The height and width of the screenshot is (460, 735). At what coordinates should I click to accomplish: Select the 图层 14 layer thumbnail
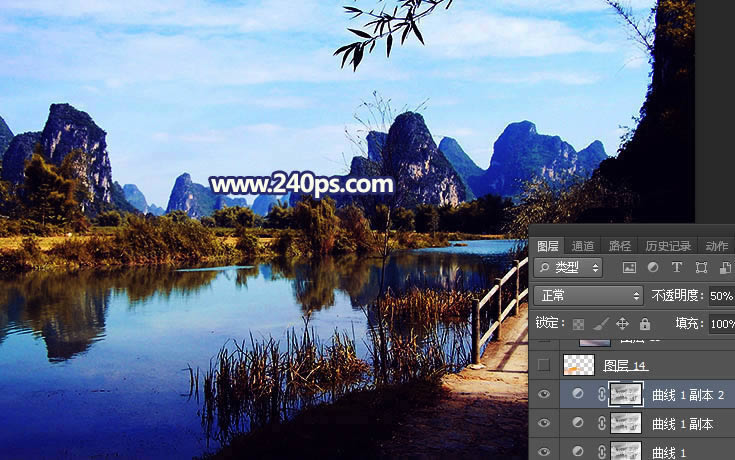pos(579,366)
